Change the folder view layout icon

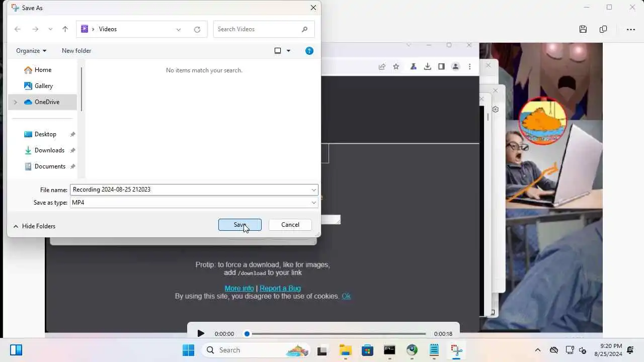pos(278,51)
